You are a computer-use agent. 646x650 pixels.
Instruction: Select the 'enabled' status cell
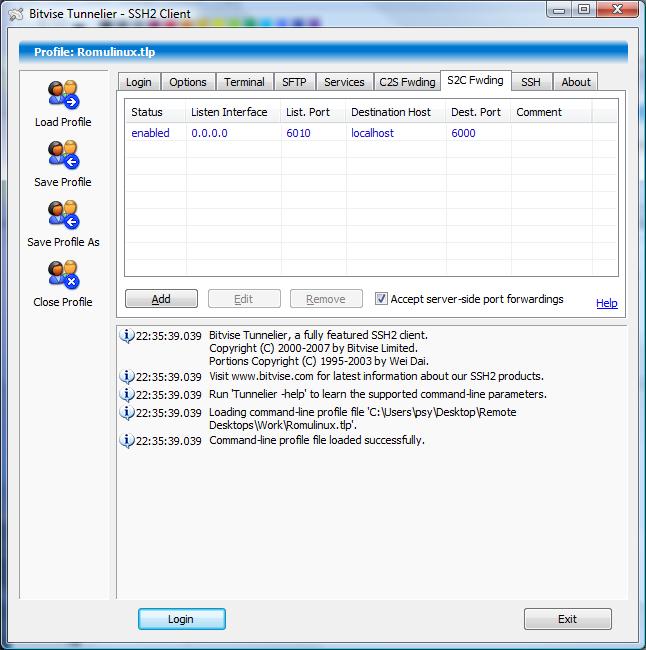151,133
